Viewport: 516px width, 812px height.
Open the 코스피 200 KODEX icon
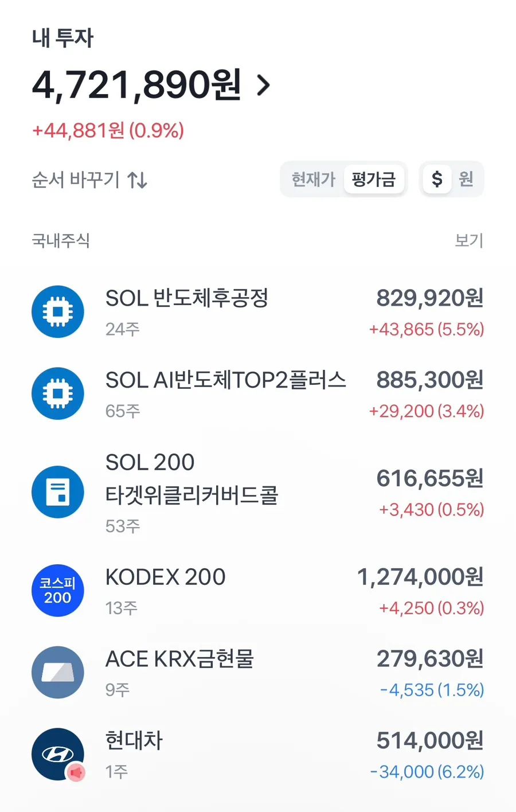tap(58, 591)
